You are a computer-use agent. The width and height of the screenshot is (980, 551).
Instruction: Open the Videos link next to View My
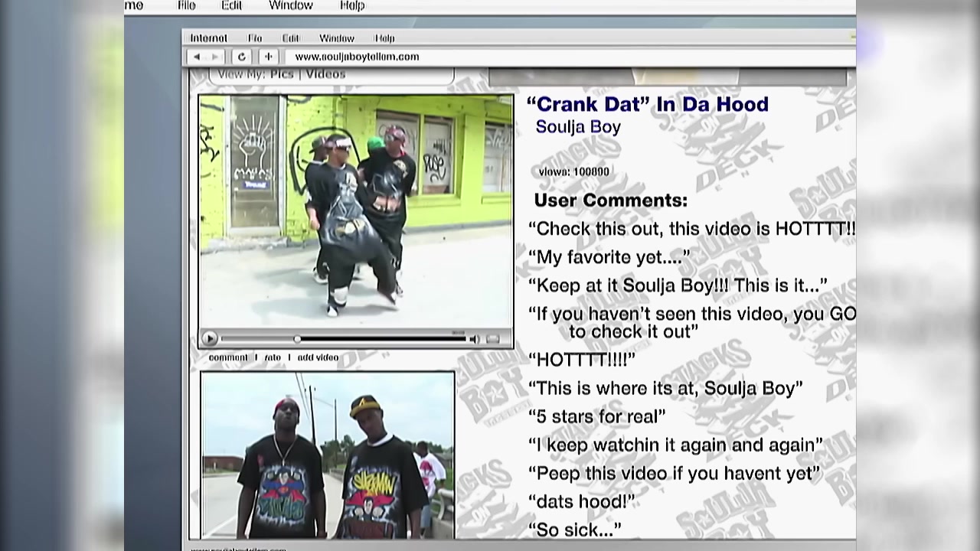(325, 74)
